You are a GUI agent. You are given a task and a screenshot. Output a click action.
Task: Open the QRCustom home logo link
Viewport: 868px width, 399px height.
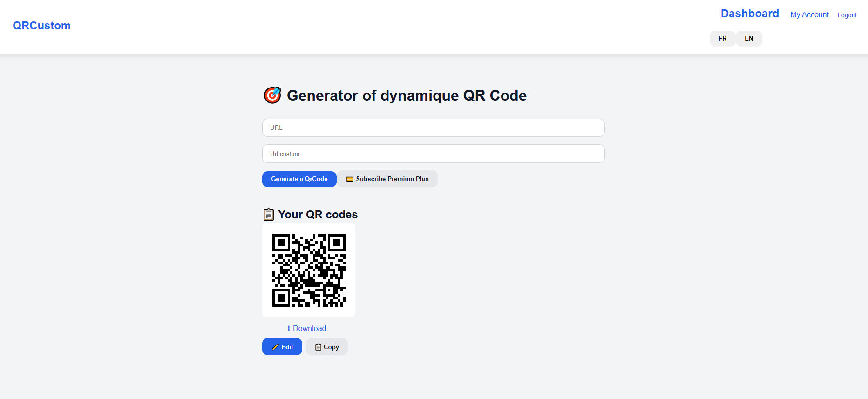pos(41,26)
